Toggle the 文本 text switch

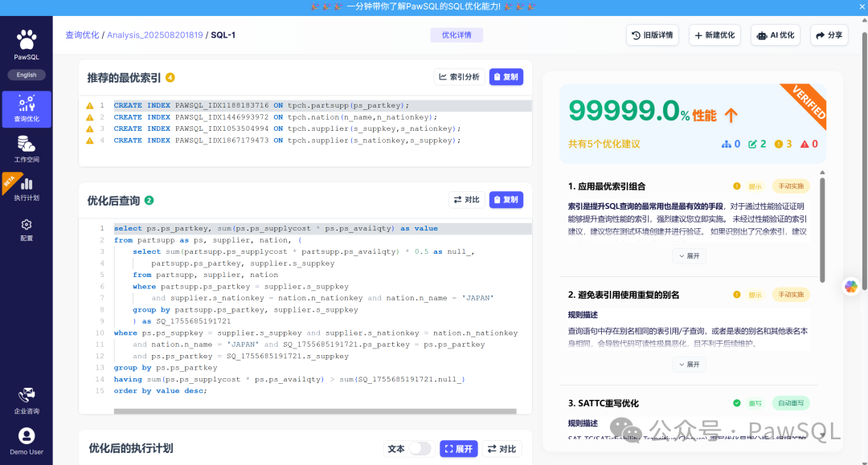click(420, 448)
